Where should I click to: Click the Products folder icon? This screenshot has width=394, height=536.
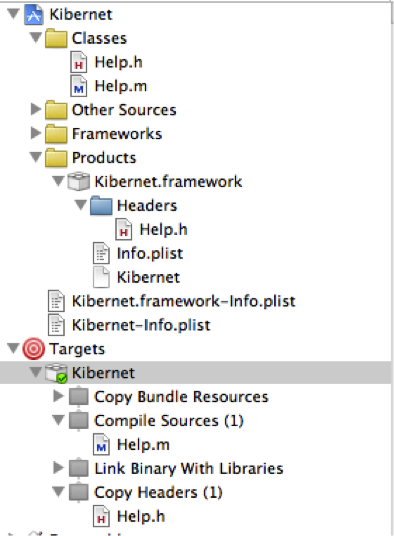click(x=56, y=158)
